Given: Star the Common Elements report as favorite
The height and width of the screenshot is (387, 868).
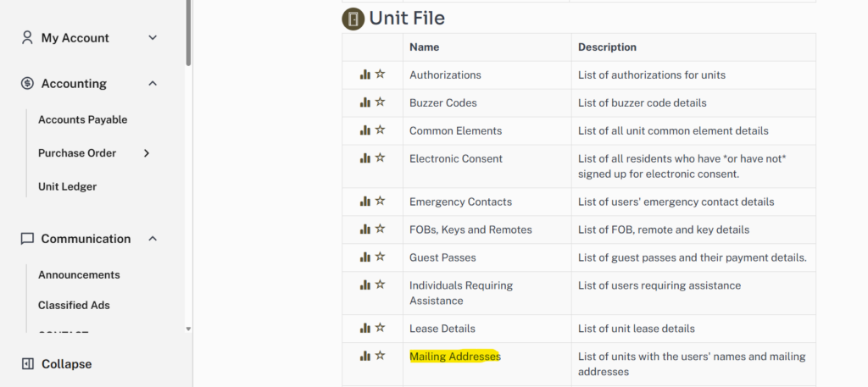Looking at the screenshot, I should 380,130.
